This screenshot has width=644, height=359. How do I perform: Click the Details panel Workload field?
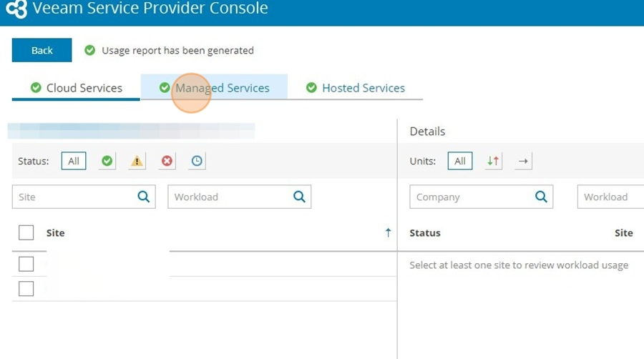pos(611,197)
